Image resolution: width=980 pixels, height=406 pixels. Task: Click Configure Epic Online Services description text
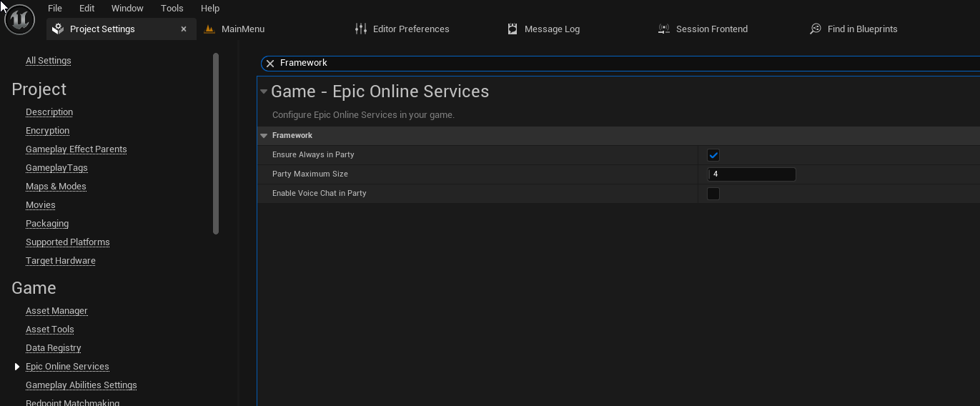363,115
